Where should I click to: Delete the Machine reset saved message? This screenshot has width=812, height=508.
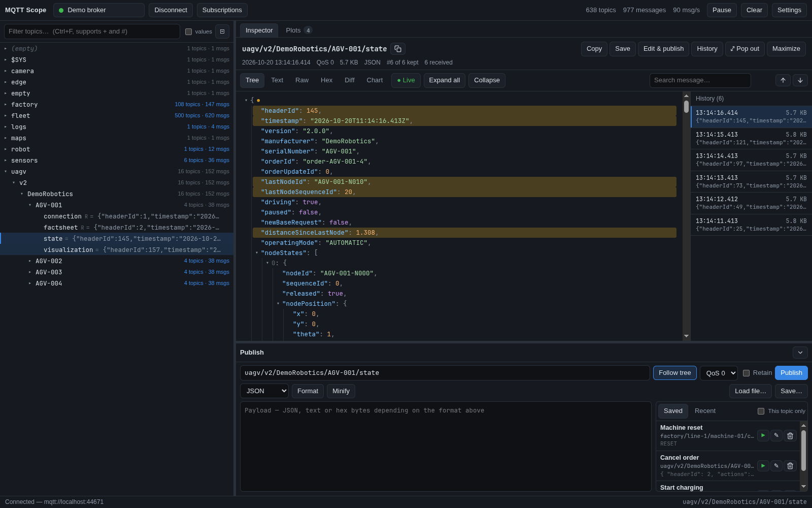click(x=790, y=435)
